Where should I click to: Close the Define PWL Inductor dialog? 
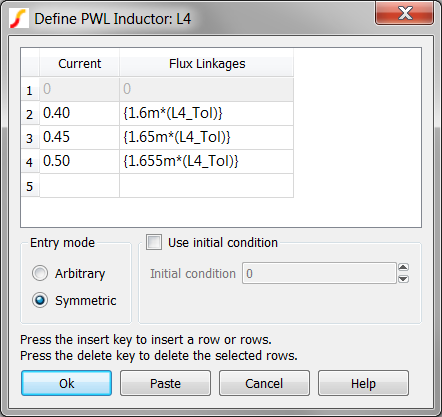coord(404,14)
